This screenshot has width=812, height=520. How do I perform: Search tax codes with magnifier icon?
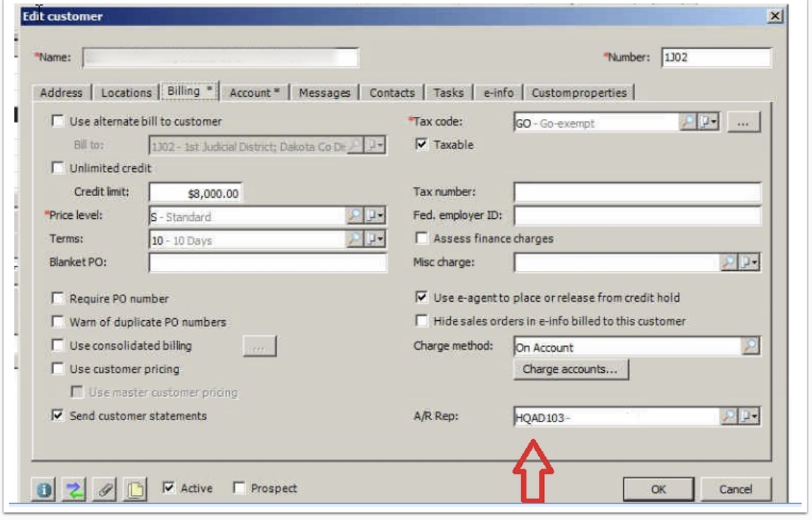tap(687, 122)
